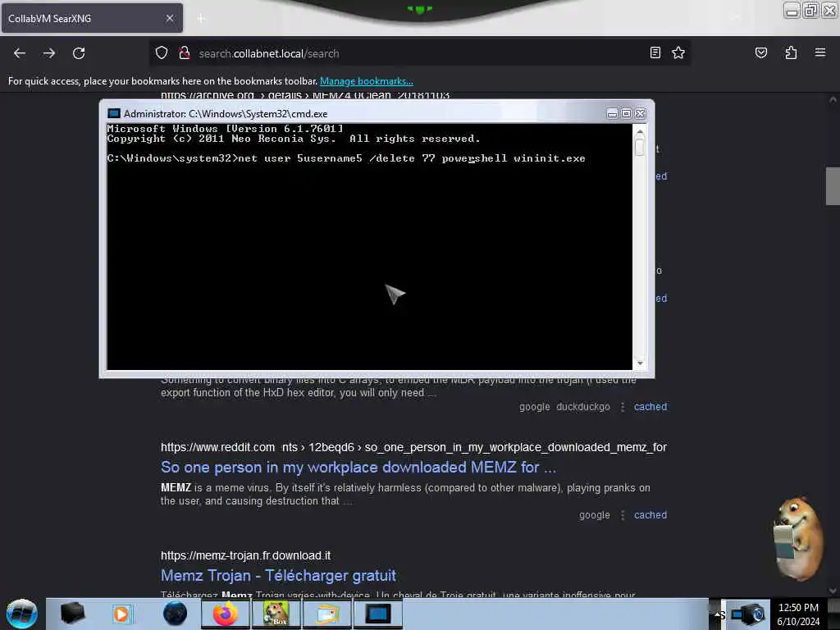Open a new browser tab
Viewport: 840px width, 630px height.
(x=201, y=19)
